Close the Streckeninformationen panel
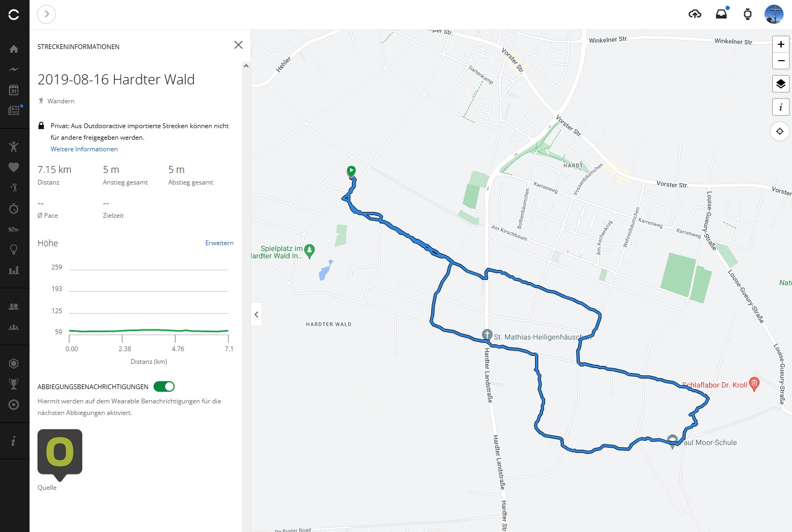This screenshot has height=532, width=792. (238, 45)
